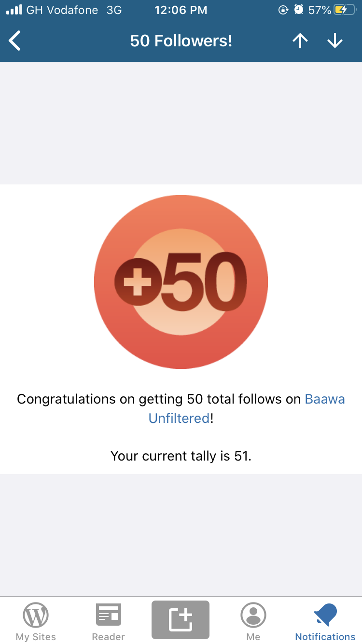The height and width of the screenshot is (644, 362).
Task: Tap the 12:06 PM status bar clock
Action: tap(181, 10)
